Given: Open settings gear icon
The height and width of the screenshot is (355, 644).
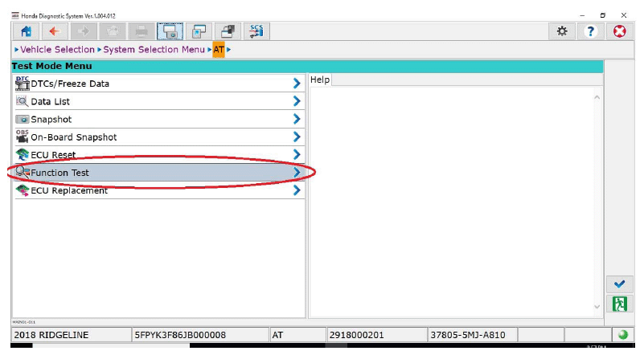Looking at the screenshot, I should pyautogui.click(x=562, y=31).
